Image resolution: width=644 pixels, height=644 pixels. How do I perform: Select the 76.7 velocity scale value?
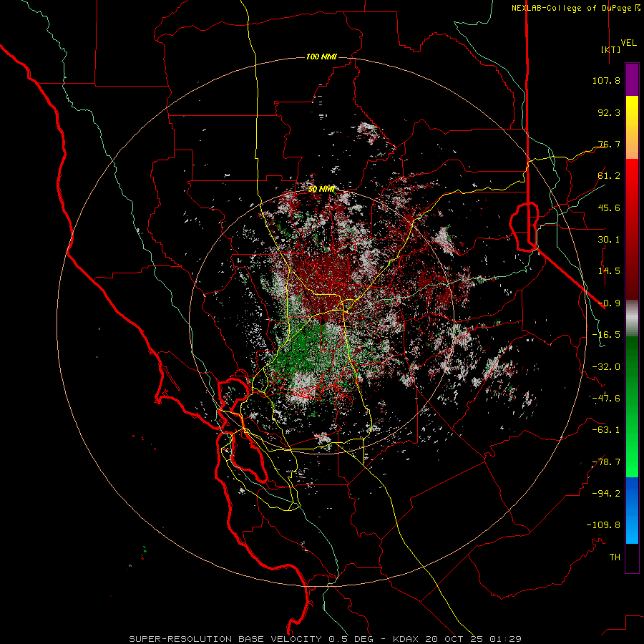[609, 144]
